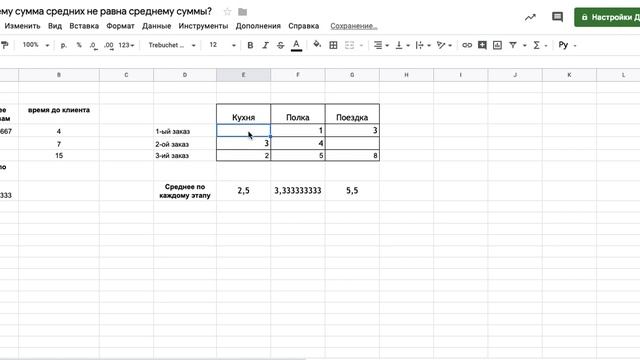Toggle italic formatting
640x360 pixels.
265,45
